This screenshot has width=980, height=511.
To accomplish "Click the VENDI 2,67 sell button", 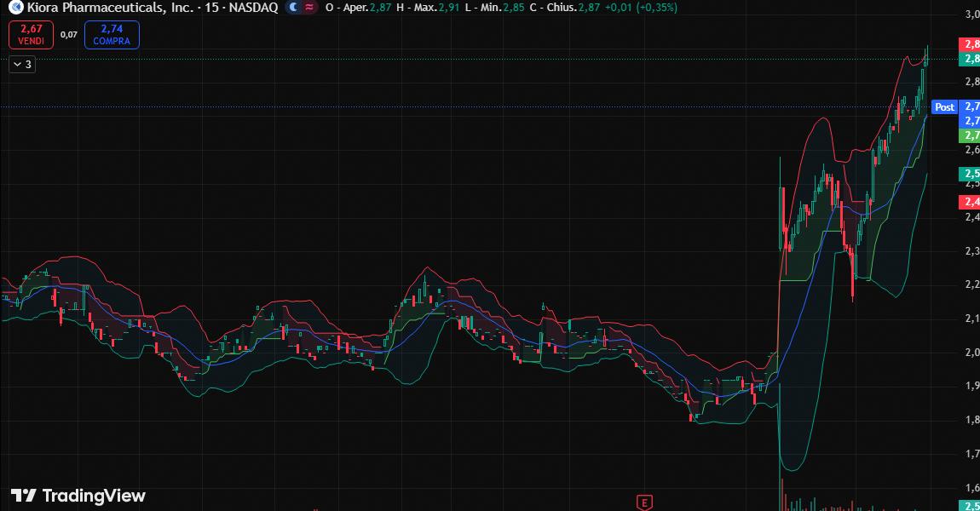I will [x=32, y=35].
